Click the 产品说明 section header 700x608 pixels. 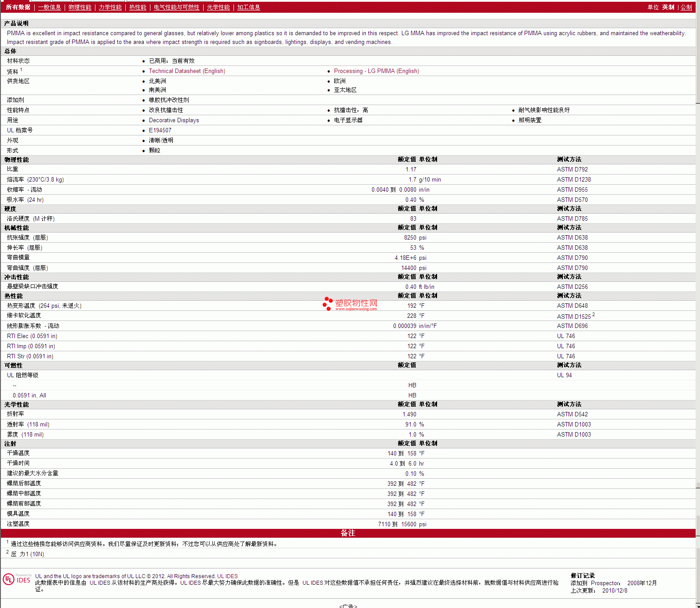(x=16, y=23)
